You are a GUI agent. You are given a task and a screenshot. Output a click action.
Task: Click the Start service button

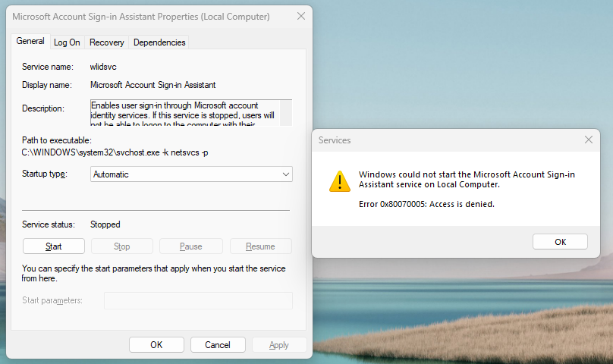tap(54, 246)
